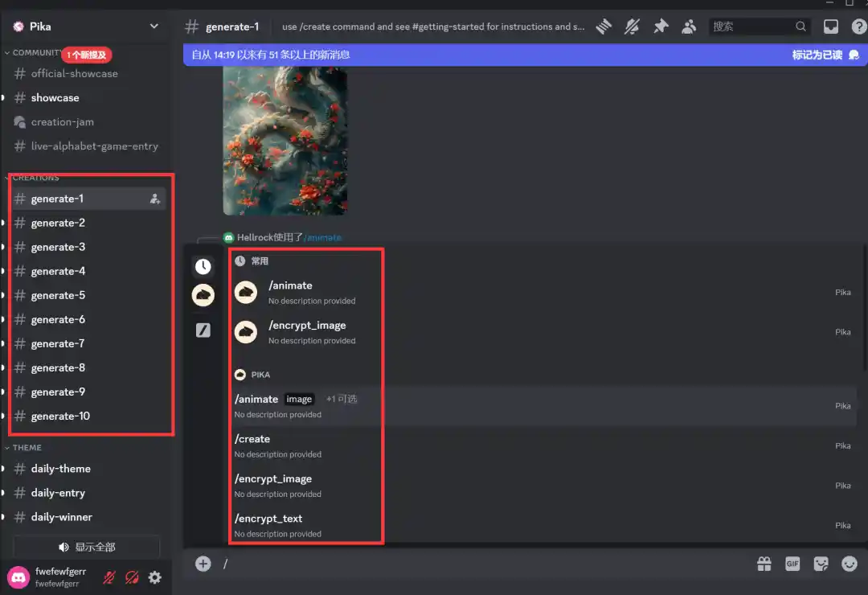Screen dimensions: 868x595
Task: Open the gift icon in message bar
Action: coord(764,564)
